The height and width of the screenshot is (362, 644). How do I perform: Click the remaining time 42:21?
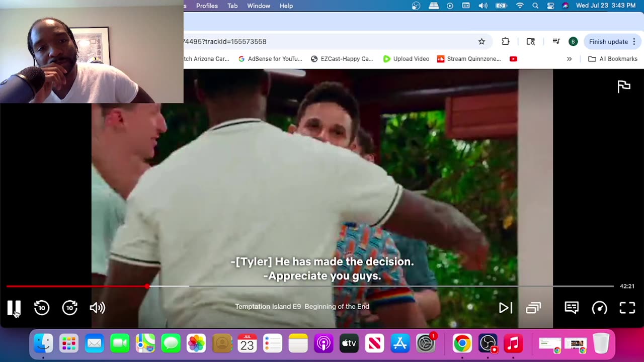pos(627,286)
